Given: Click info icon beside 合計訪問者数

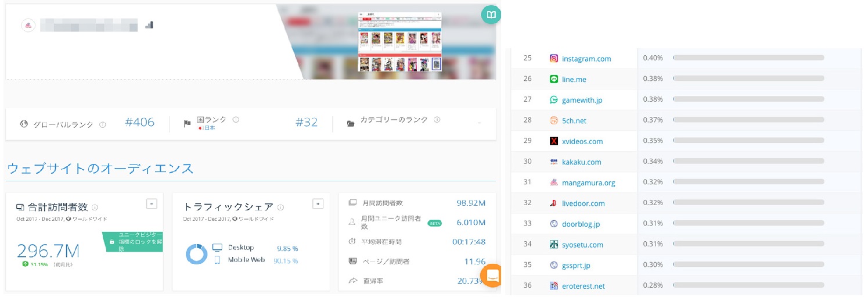Looking at the screenshot, I should (95, 207).
